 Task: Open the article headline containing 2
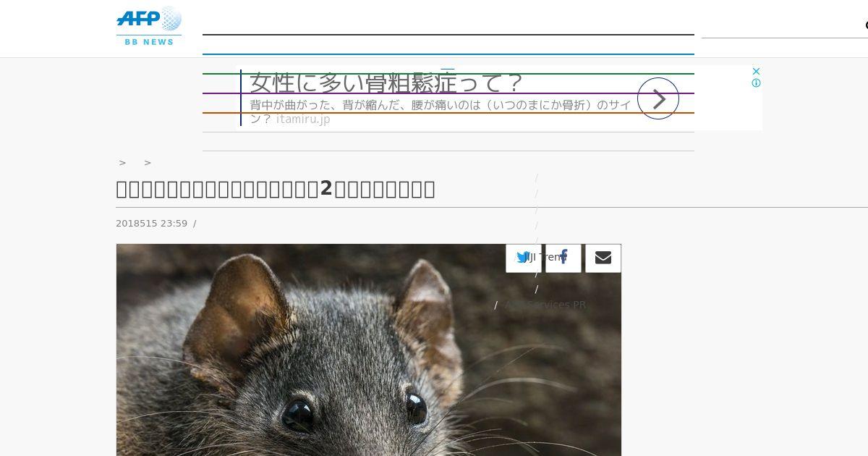(276, 189)
